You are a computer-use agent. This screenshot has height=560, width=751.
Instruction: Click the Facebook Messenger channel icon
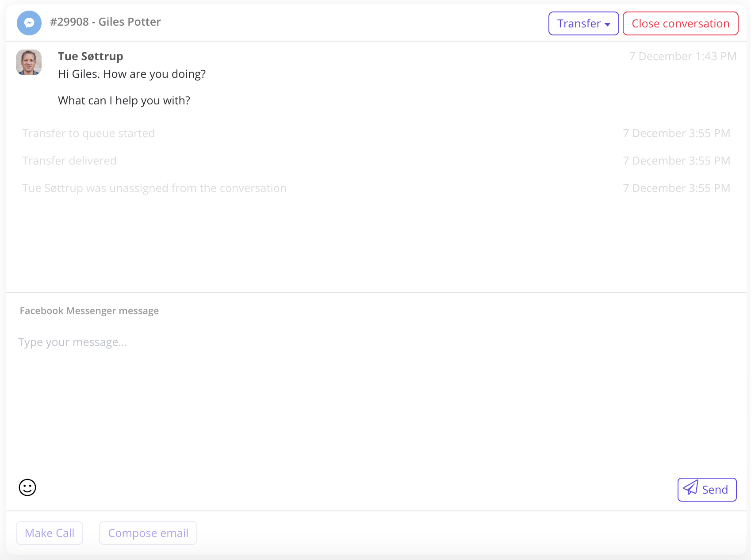point(29,23)
